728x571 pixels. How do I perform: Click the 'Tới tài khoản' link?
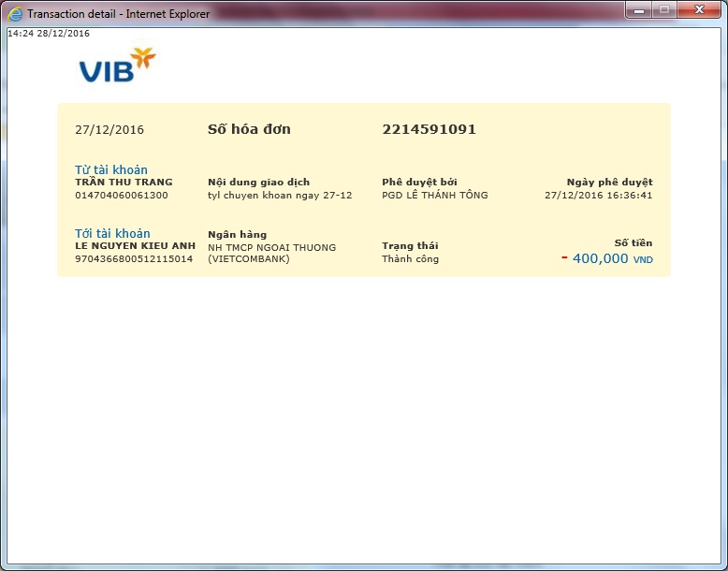pyautogui.click(x=112, y=233)
